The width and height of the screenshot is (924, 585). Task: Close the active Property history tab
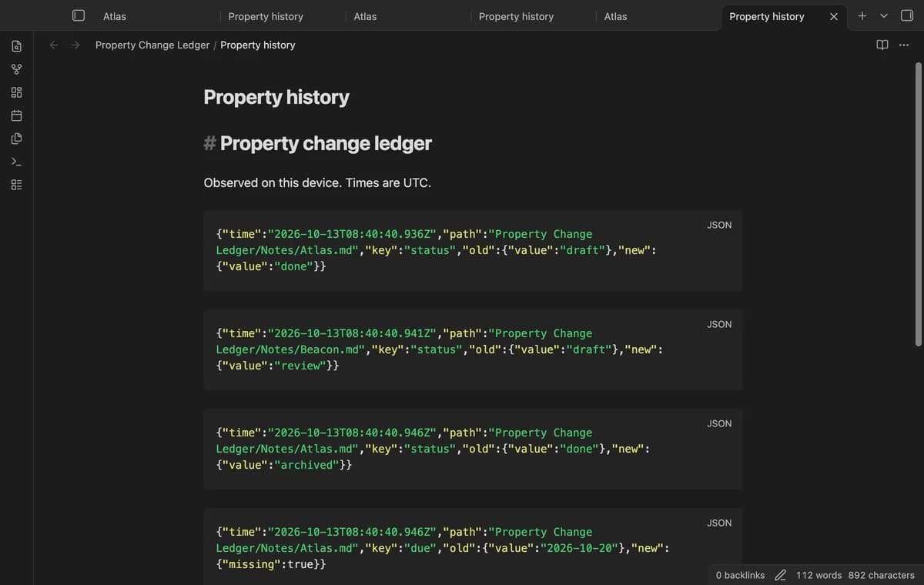833,16
